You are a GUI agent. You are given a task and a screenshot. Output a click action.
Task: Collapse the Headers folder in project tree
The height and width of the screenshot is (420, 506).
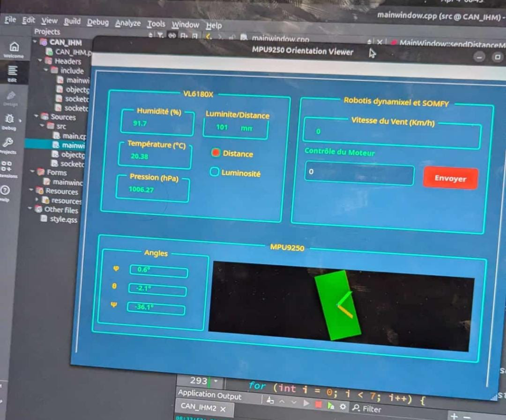point(40,60)
